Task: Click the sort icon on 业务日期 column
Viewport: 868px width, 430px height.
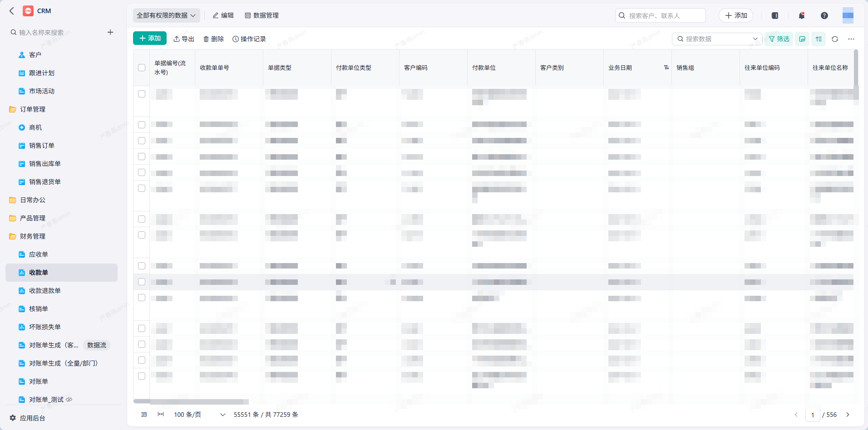Action: pos(666,68)
